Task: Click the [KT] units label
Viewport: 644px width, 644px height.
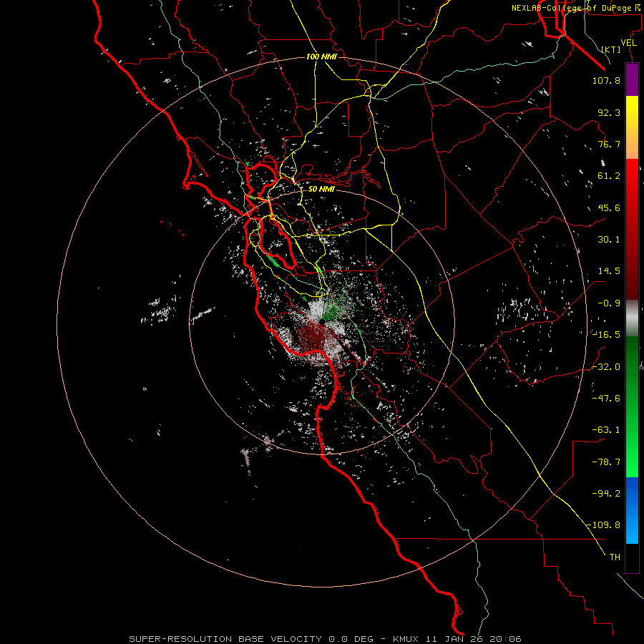Action: coord(611,49)
